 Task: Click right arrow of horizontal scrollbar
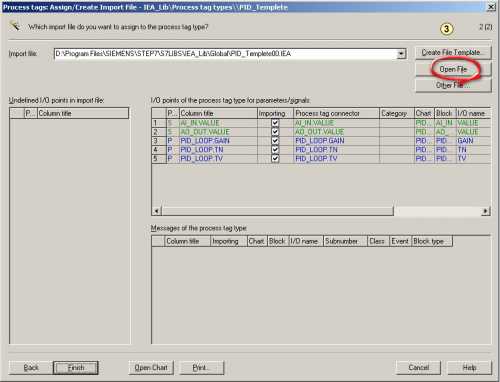coord(486,211)
